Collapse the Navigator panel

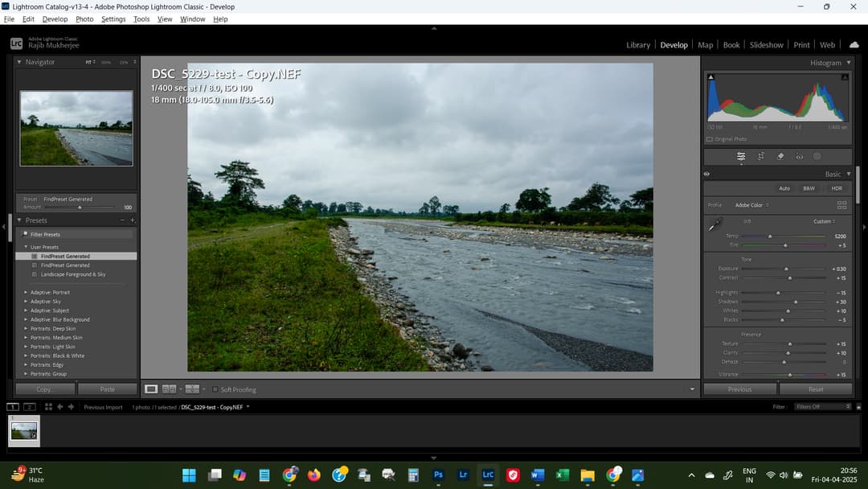coord(19,62)
